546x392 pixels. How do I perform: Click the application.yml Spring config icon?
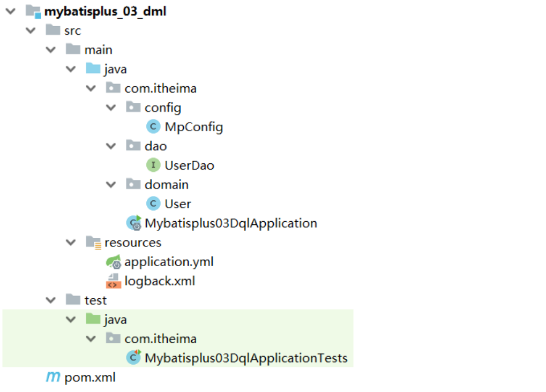[114, 261]
